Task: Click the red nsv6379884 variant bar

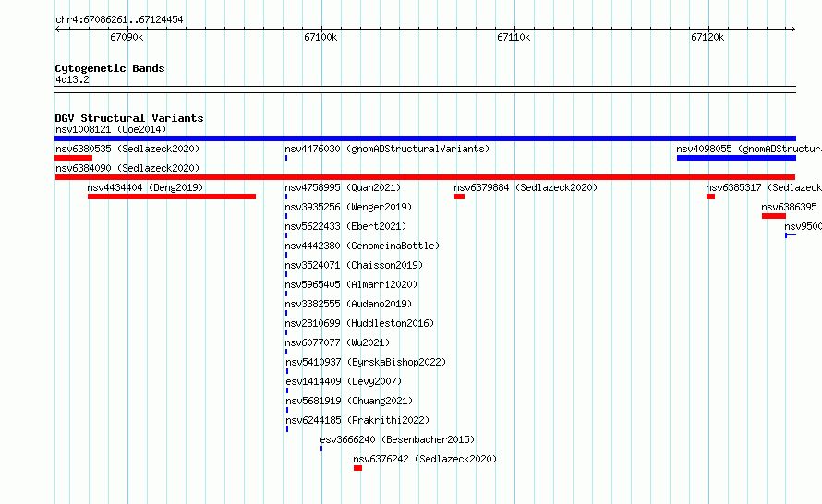Action: click(x=459, y=197)
